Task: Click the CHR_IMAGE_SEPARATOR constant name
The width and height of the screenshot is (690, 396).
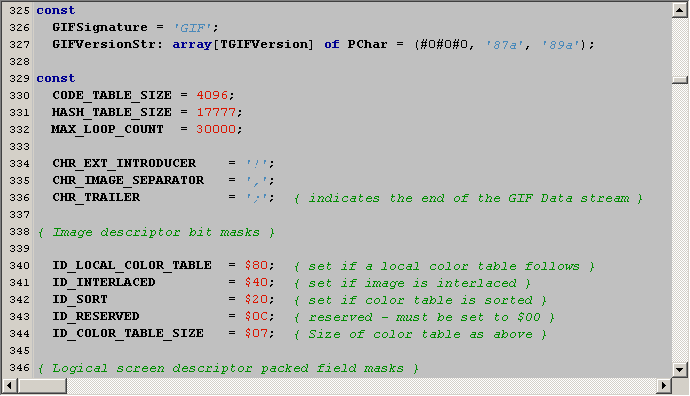Action: click(128, 181)
